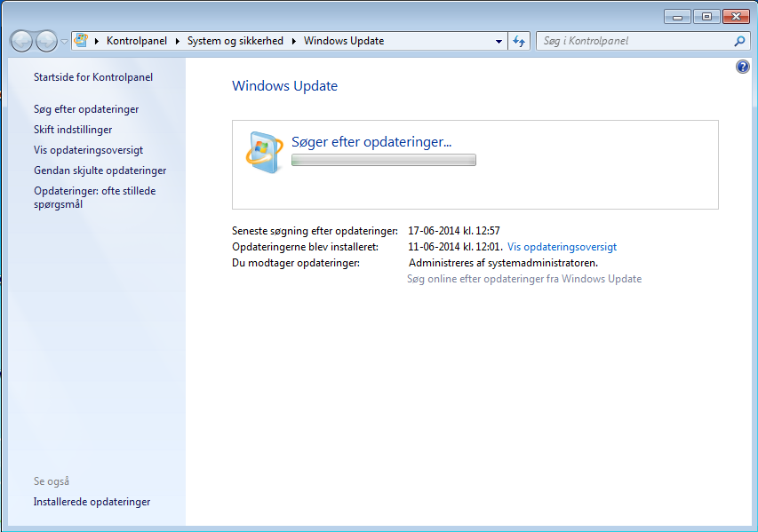This screenshot has height=532, width=758.
Task: Expand arrow after System og sikkerhed
Action: tap(293, 41)
